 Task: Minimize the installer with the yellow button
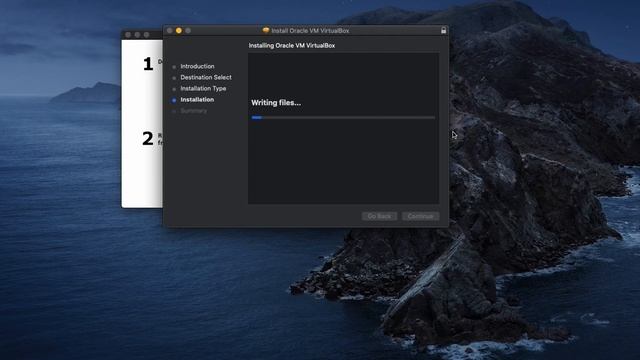coord(179,31)
